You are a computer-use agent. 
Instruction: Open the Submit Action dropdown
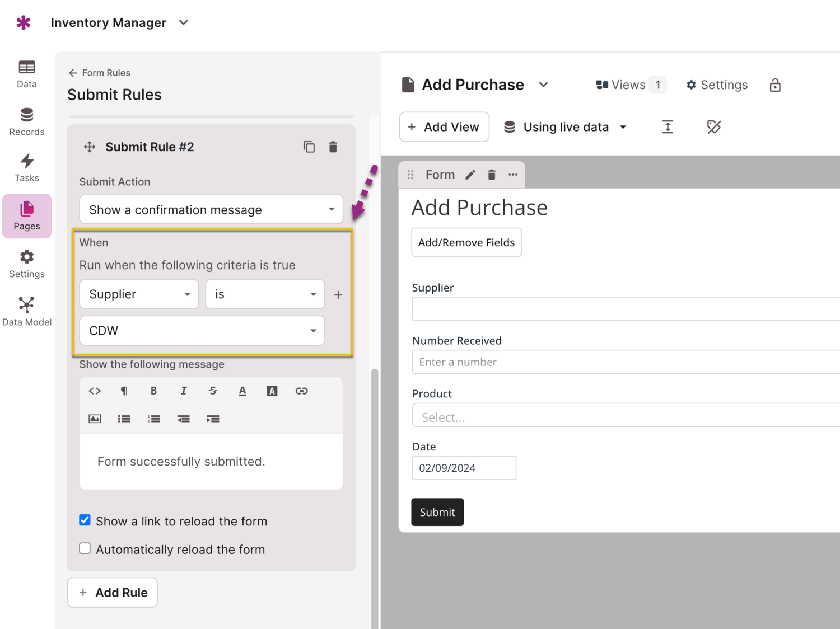pyautogui.click(x=211, y=209)
